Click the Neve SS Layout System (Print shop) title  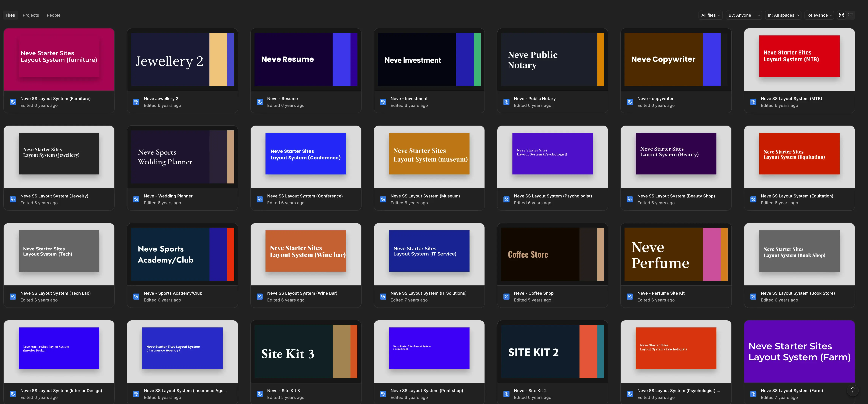point(427,391)
